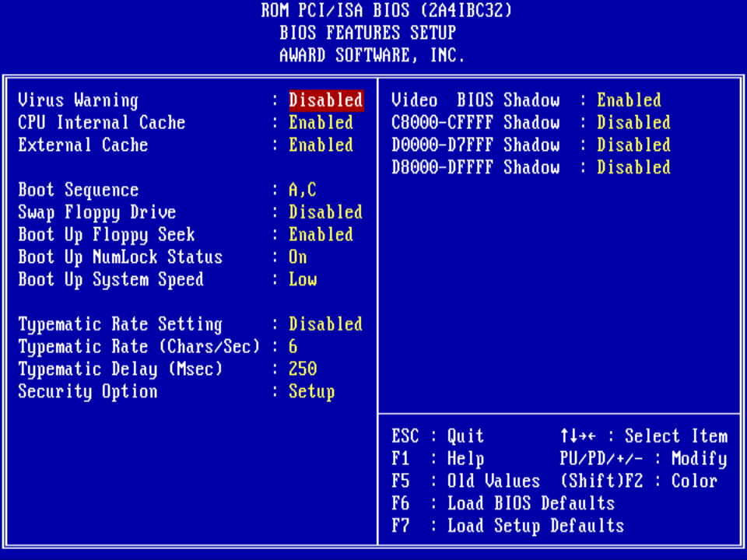Screen dimensions: 747x560
Task: Click the CPU Internal Cache Enabled value
Action: point(321,123)
